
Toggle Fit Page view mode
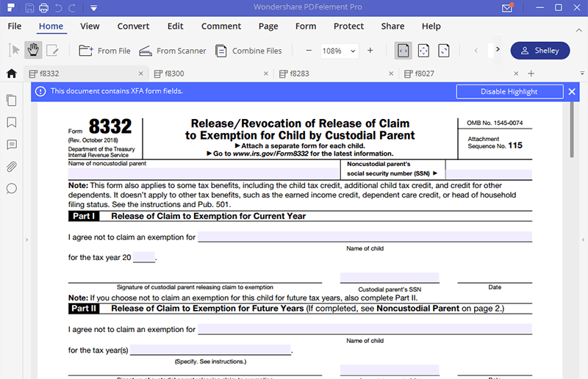[x=423, y=51]
